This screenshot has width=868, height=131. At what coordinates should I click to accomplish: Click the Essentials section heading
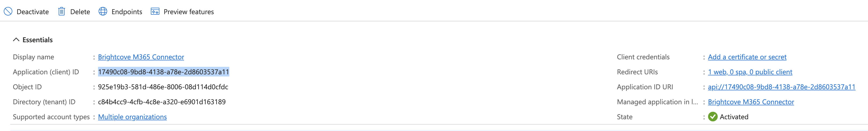[x=38, y=40]
